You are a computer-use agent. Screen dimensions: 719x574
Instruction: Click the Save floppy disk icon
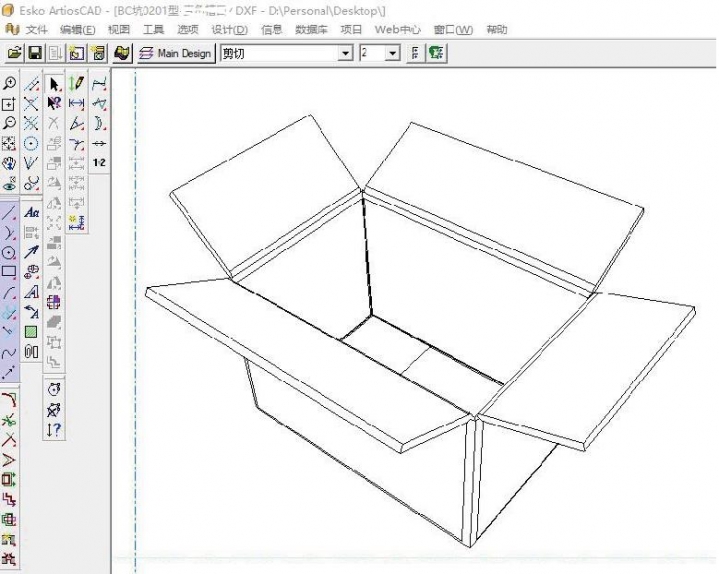pos(35,52)
